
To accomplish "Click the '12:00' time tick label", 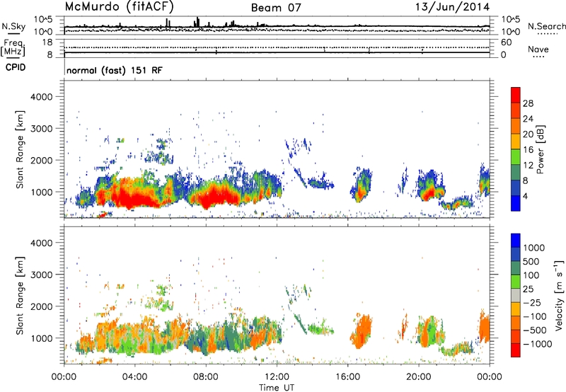I will tap(277, 377).
